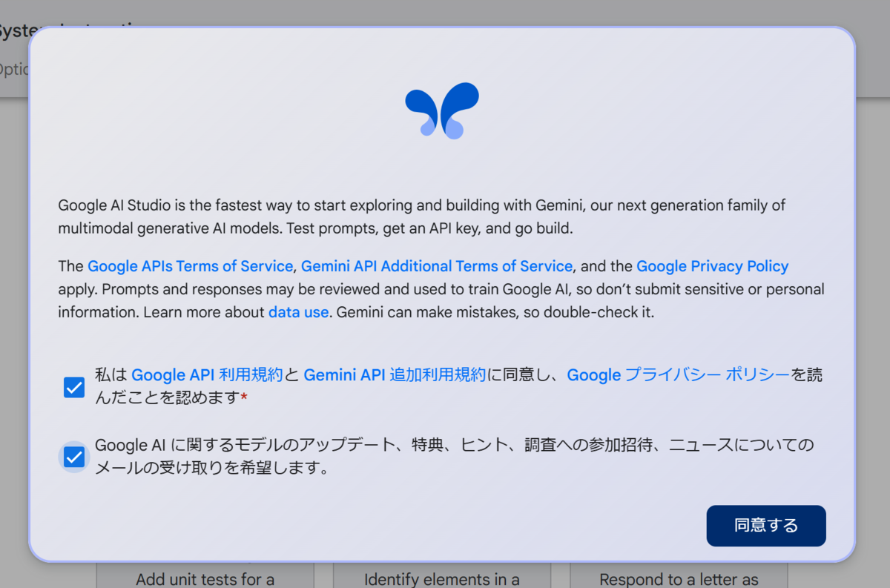Open the Google API 利用規約 link
Viewport: 890px width, 588px height.
(207, 375)
